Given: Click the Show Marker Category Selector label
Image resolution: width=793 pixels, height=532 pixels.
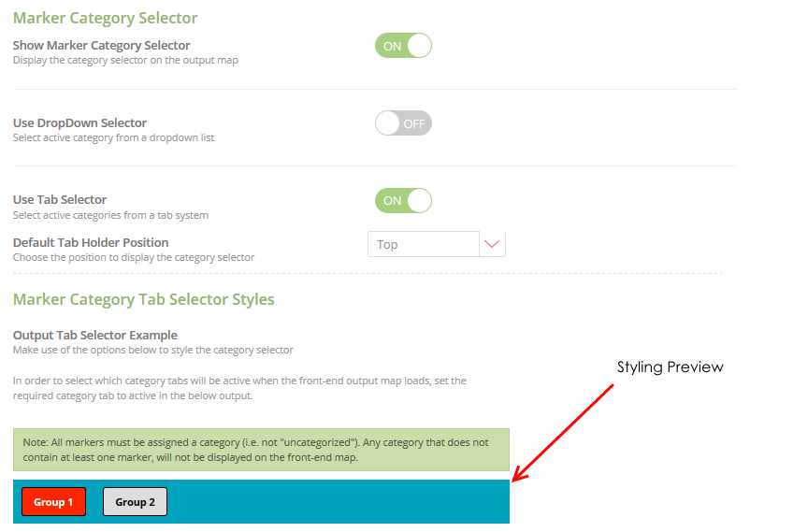Looking at the screenshot, I should [101, 45].
